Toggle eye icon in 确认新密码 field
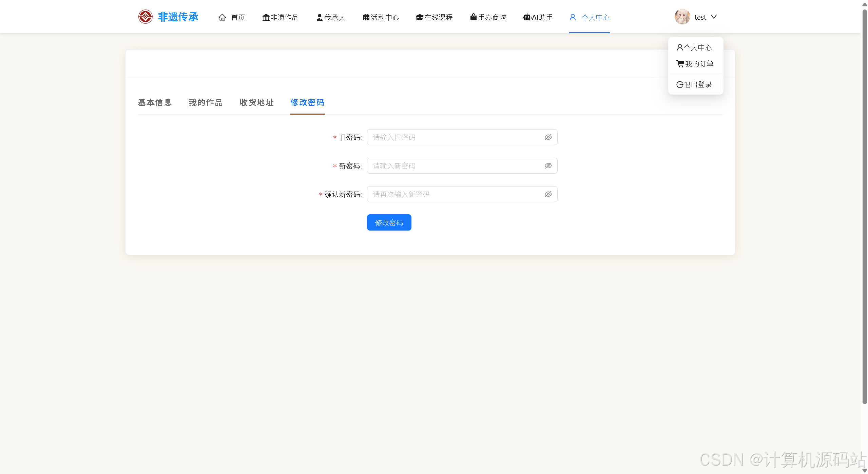This screenshot has width=868, height=474. pos(548,194)
